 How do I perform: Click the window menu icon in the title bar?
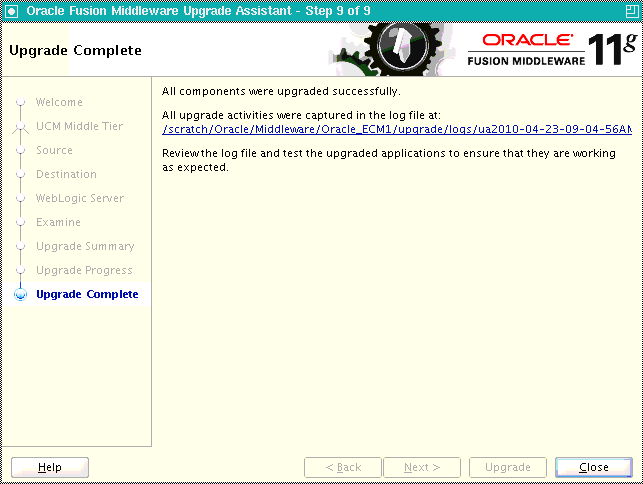tap(11, 11)
